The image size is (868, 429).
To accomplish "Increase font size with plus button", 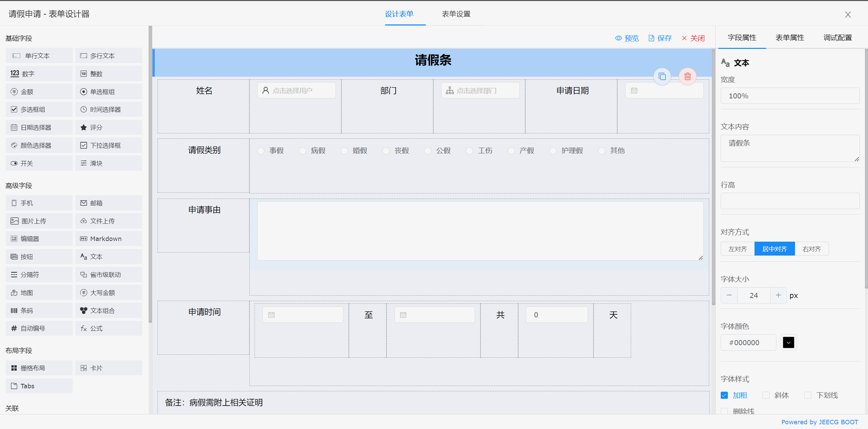I will pos(778,295).
